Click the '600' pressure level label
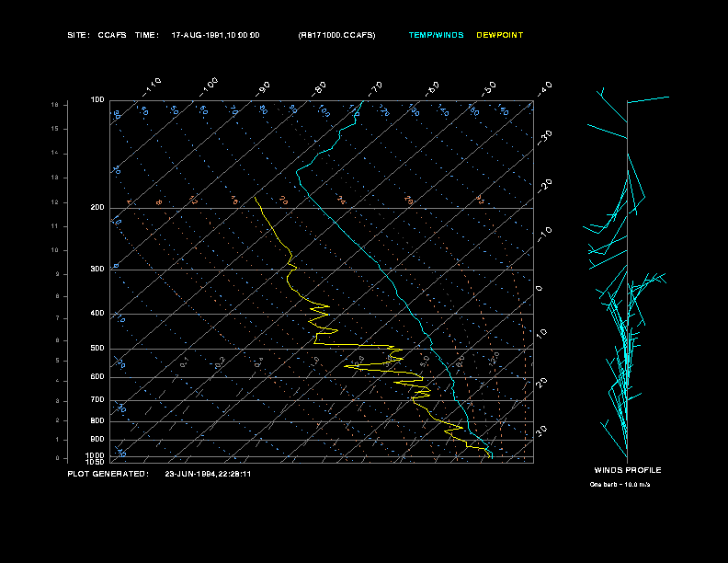The height and width of the screenshot is (563, 728). [97, 377]
